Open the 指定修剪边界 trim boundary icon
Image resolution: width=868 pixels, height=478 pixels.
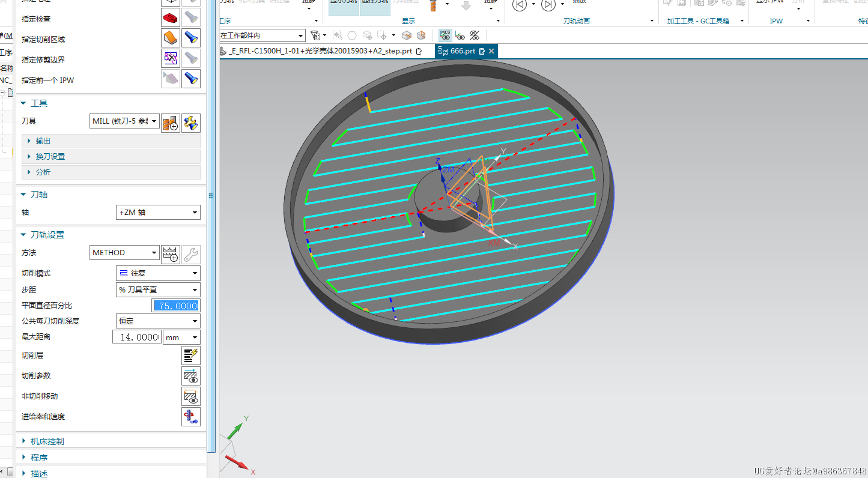[x=171, y=59]
